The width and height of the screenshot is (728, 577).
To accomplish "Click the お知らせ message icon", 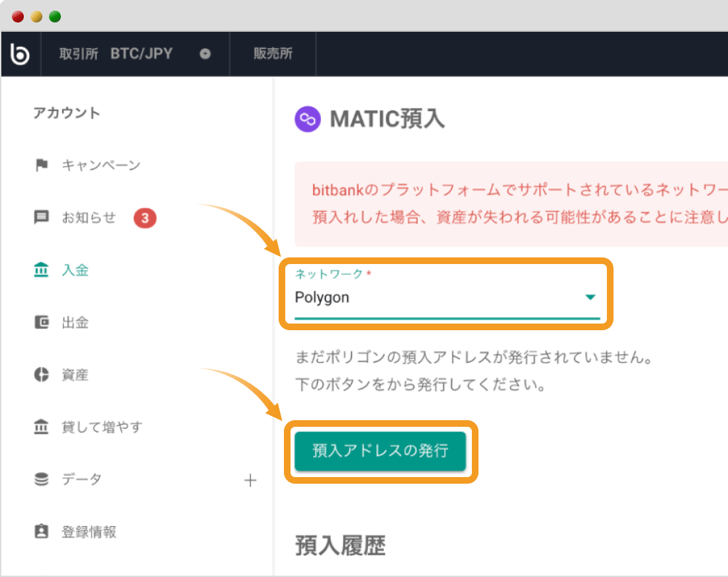I will pyautogui.click(x=41, y=217).
